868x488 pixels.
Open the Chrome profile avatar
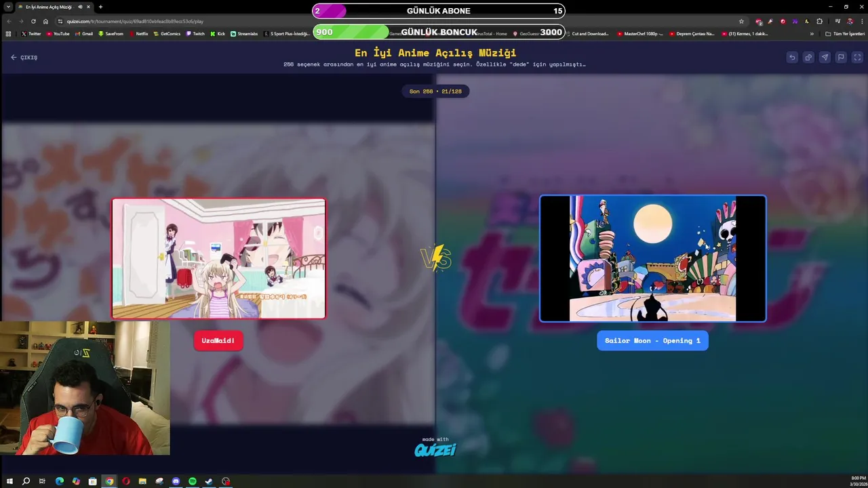[848, 21]
